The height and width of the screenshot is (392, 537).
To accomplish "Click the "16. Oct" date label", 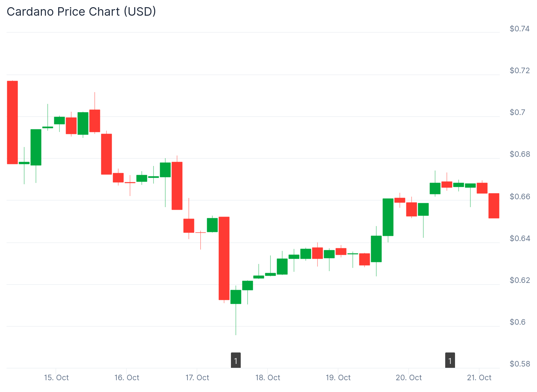I will 127,378.
